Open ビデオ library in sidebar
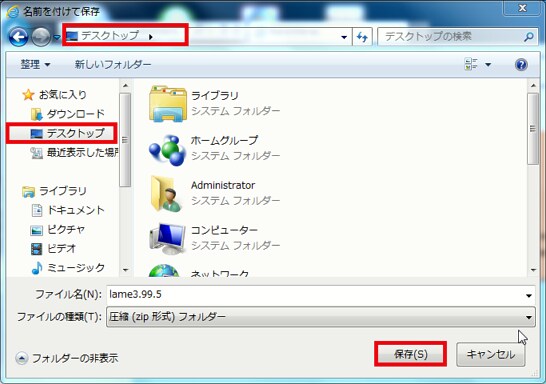 tap(61, 249)
